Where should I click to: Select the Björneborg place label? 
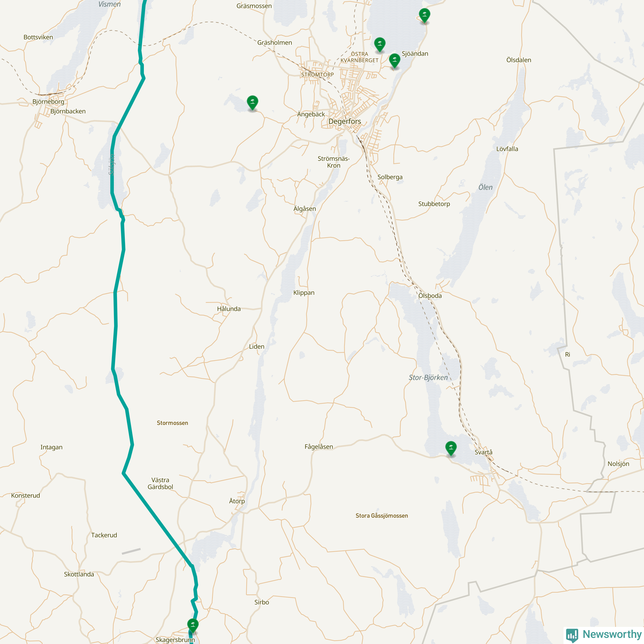click(x=48, y=102)
